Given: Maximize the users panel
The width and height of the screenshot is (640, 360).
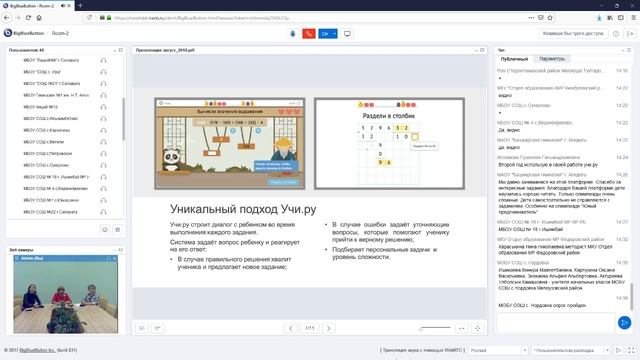Looking at the screenshot, I should 121,50.
